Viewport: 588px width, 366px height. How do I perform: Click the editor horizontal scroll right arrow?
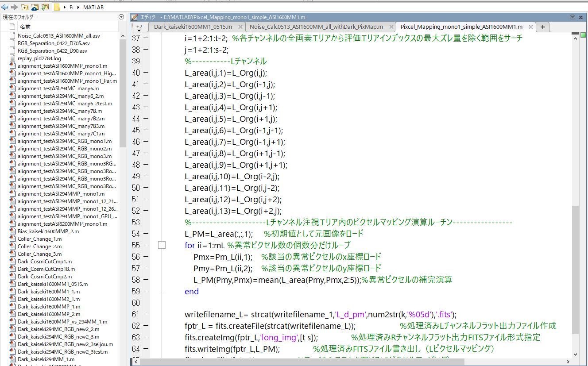coord(569,362)
